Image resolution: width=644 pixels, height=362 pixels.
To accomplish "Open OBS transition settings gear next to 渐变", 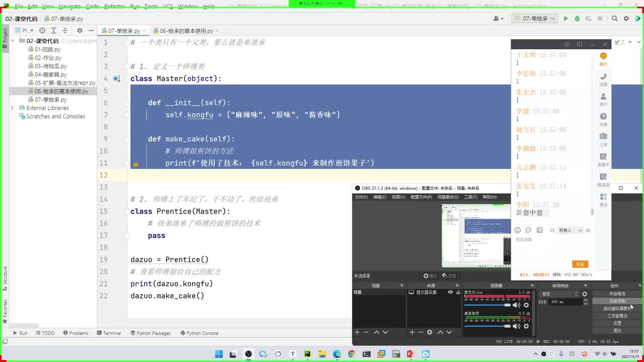I will point(584,294).
